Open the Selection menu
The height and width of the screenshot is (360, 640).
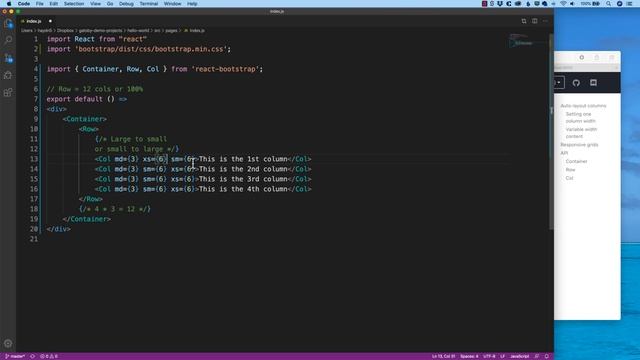click(x=74, y=4)
